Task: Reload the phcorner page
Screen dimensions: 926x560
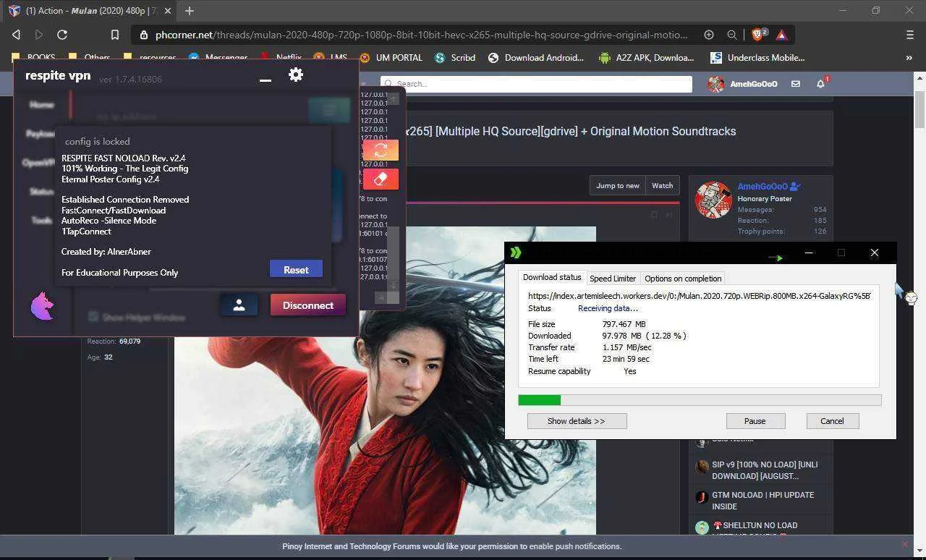Action: (62, 35)
